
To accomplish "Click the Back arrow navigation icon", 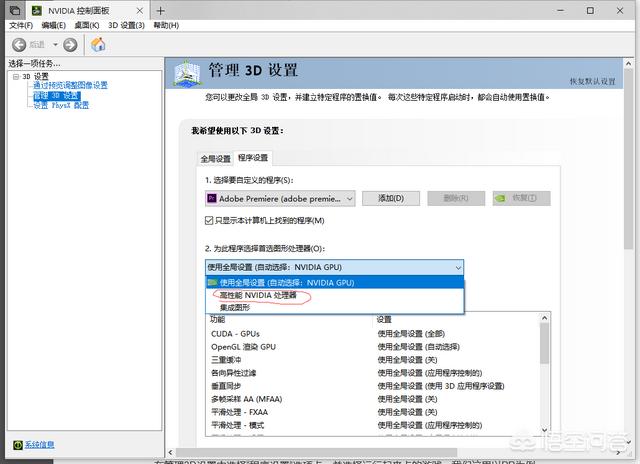I will 19,44.
